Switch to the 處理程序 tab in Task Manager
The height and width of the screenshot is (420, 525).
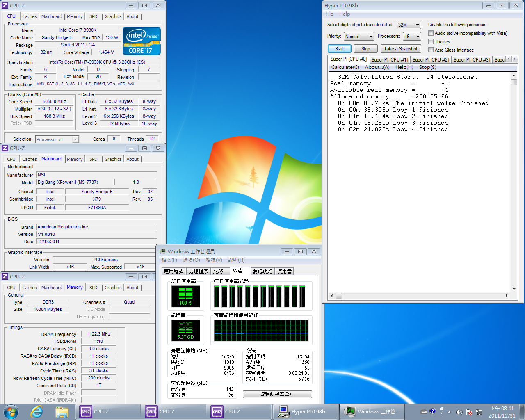[x=198, y=271]
